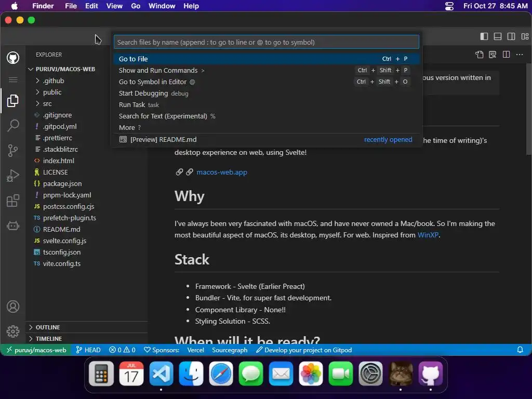
Task: Open the GitHub icon in activity bar
Action: 13,58
